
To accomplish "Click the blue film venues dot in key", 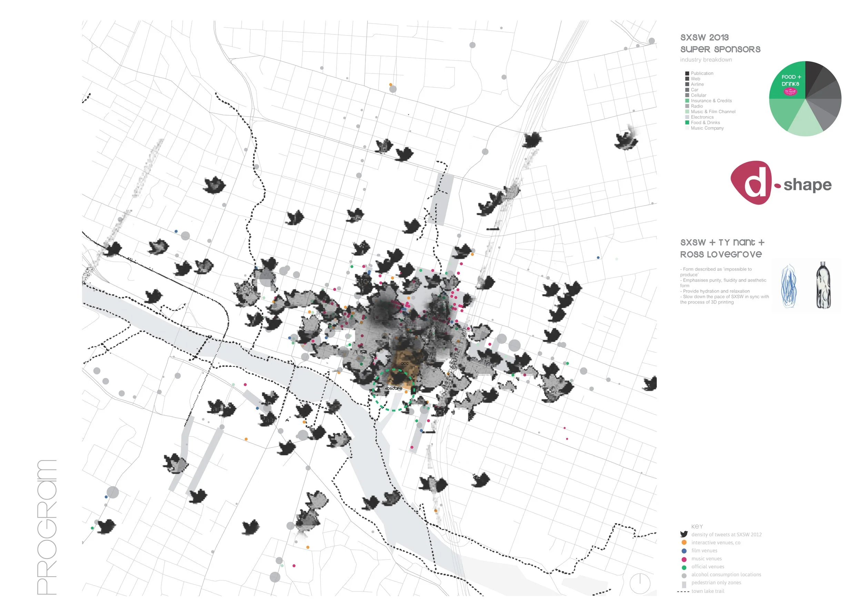I will (x=684, y=551).
